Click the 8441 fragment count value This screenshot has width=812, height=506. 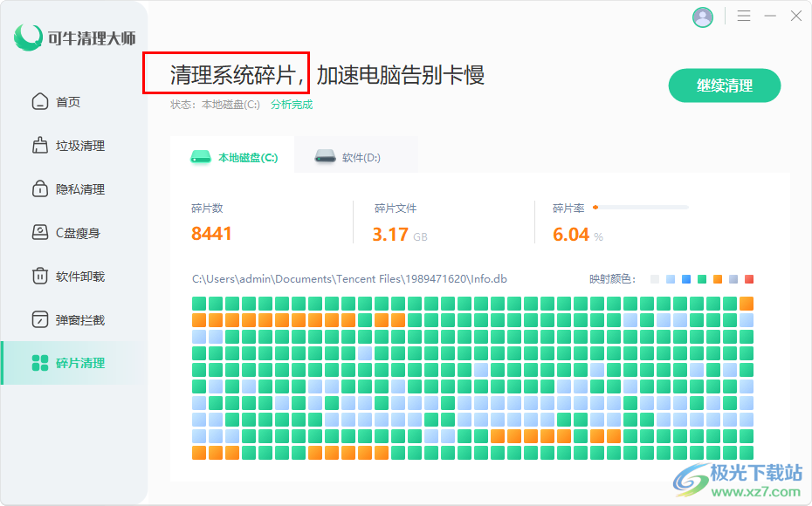point(211,234)
